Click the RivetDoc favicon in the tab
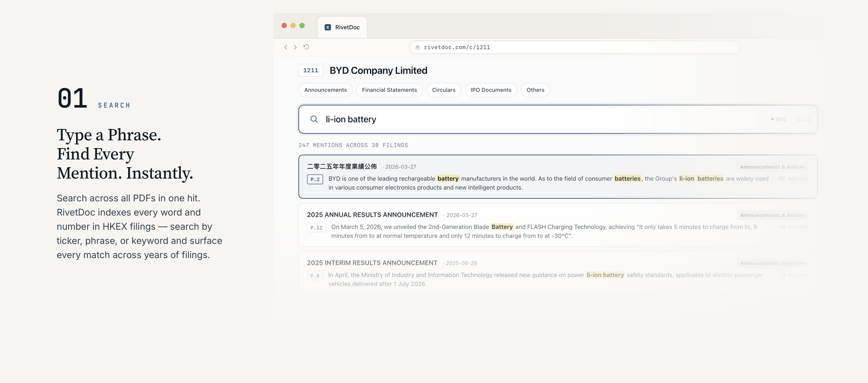Screen dimensions: 868x383 [x=327, y=27]
